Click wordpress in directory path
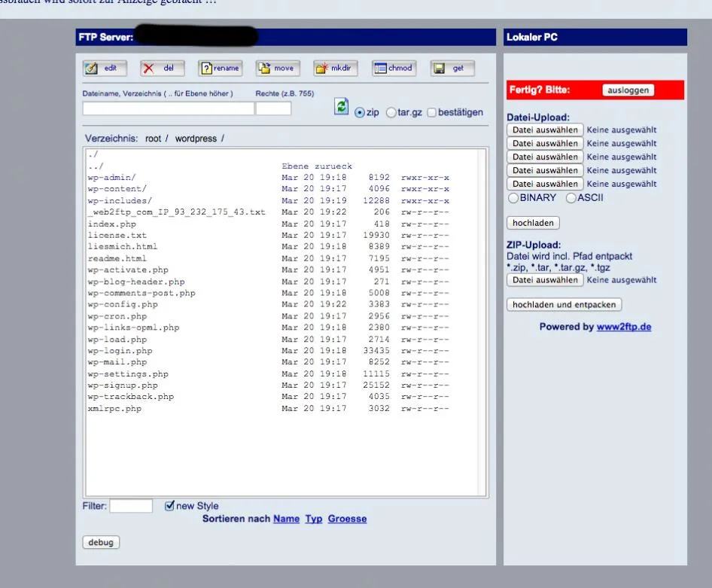 196,139
